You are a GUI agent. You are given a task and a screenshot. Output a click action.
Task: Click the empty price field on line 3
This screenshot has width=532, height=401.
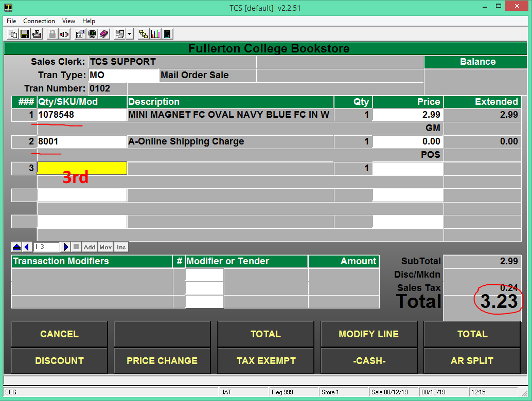coord(408,168)
